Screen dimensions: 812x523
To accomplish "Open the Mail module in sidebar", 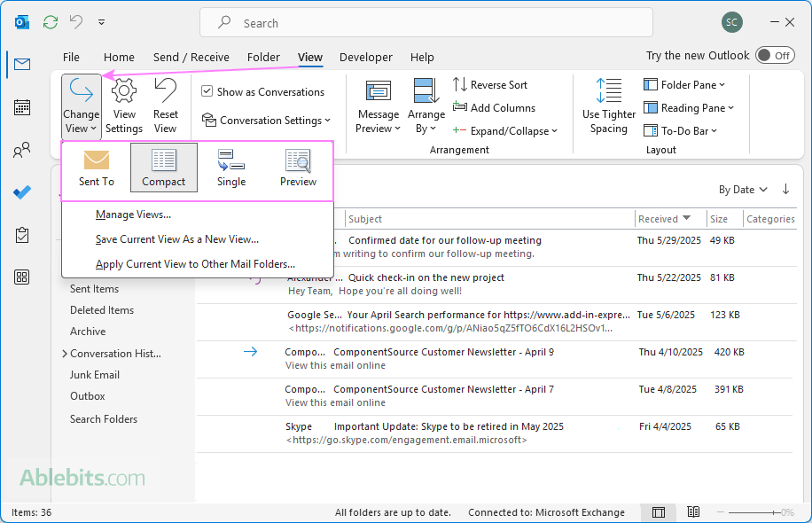I will pos(22,64).
